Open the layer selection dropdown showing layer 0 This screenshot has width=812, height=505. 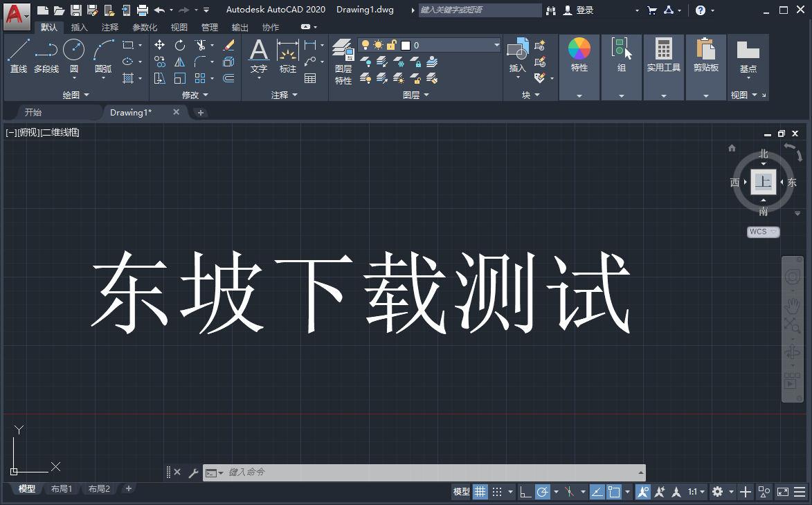click(x=496, y=44)
